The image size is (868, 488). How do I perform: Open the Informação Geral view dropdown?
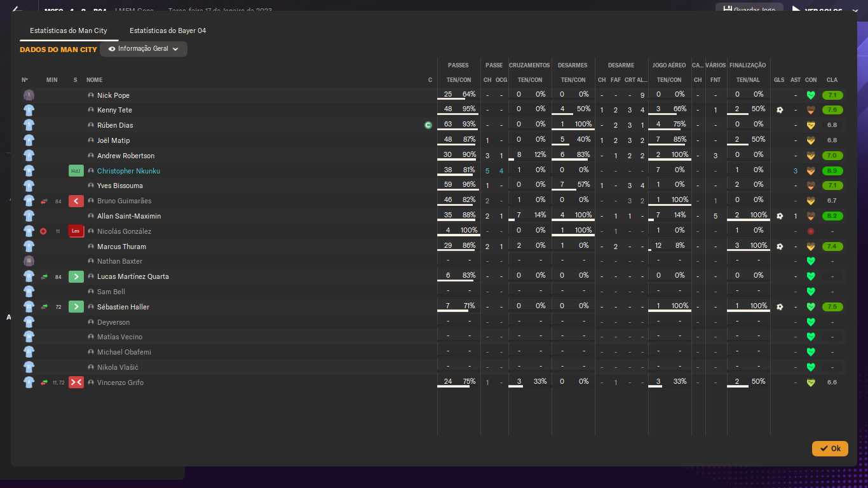[x=144, y=49]
